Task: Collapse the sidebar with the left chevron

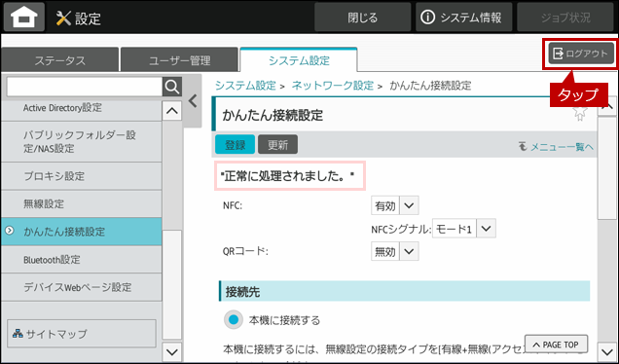Action: click(193, 101)
